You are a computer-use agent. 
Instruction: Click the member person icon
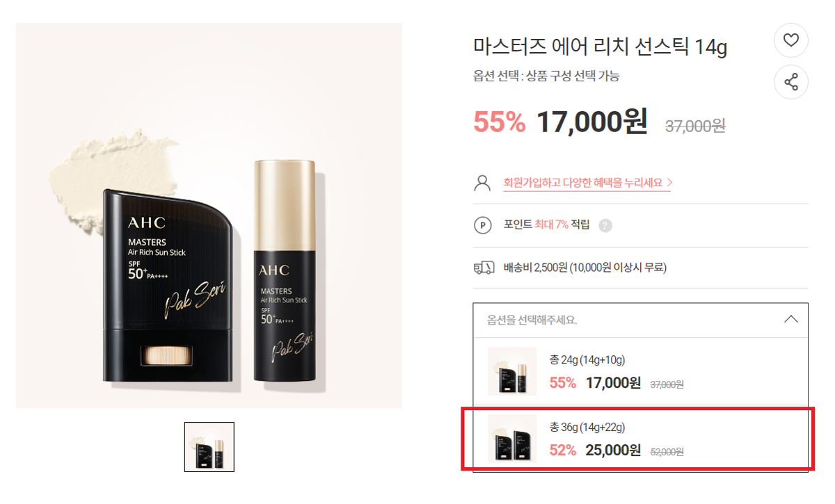pyautogui.click(x=482, y=183)
